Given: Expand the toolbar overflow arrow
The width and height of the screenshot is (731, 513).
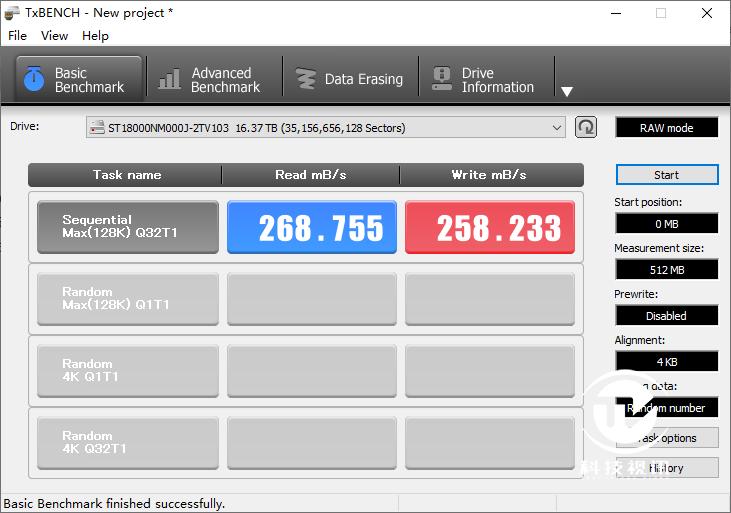Looking at the screenshot, I should tap(567, 91).
